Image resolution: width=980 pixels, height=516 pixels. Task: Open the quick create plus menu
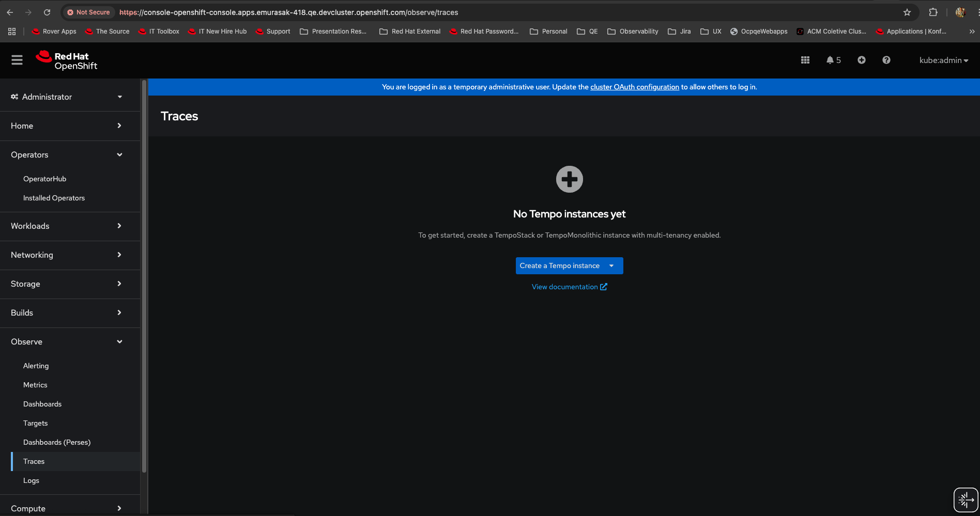point(862,60)
